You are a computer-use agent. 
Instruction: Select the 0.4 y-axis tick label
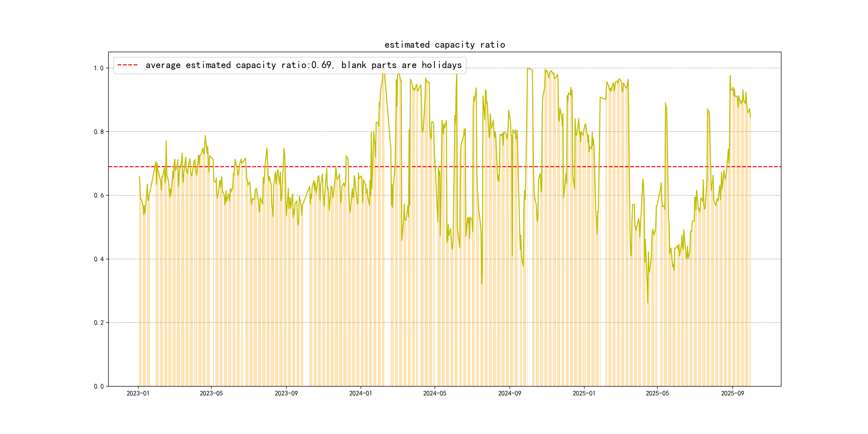click(x=98, y=259)
